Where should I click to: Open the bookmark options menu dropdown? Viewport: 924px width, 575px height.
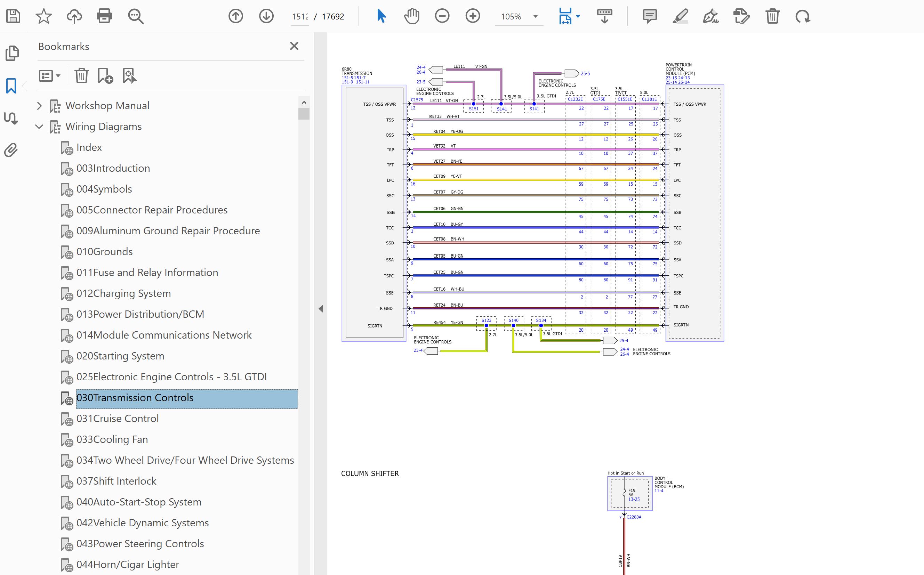click(x=49, y=76)
